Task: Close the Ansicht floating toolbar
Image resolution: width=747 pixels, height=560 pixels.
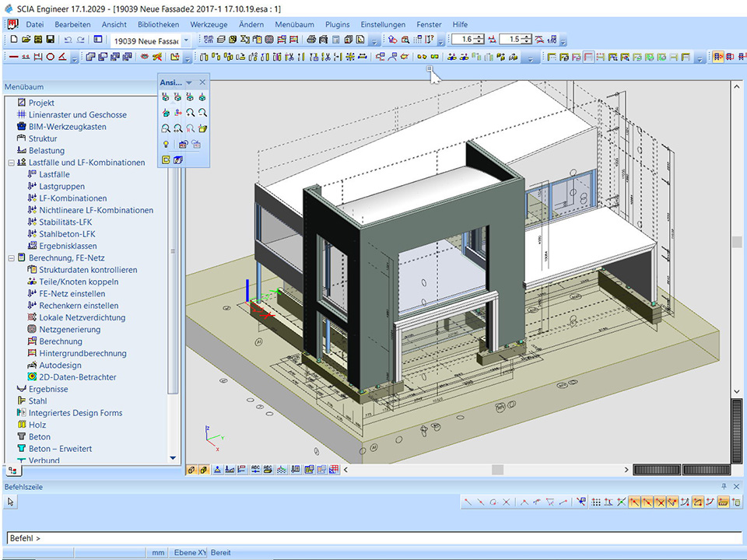Action: (202, 82)
